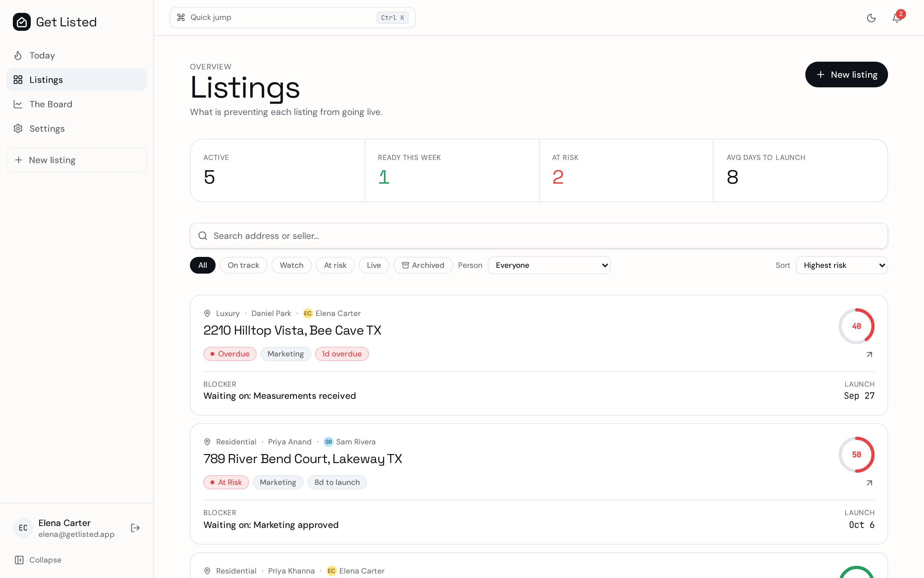The image size is (924, 578).
Task: Show Archived listings
Action: coord(423,265)
